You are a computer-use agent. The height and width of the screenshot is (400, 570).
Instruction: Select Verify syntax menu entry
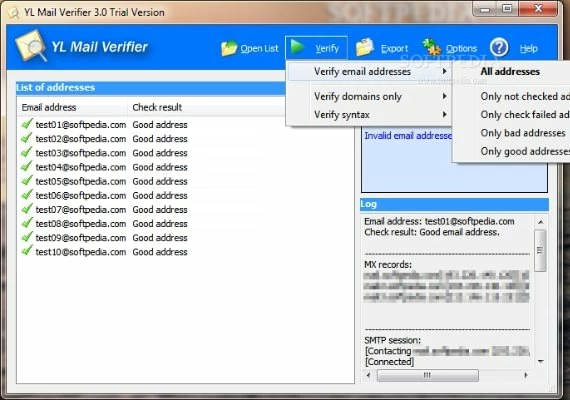[x=369, y=115]
